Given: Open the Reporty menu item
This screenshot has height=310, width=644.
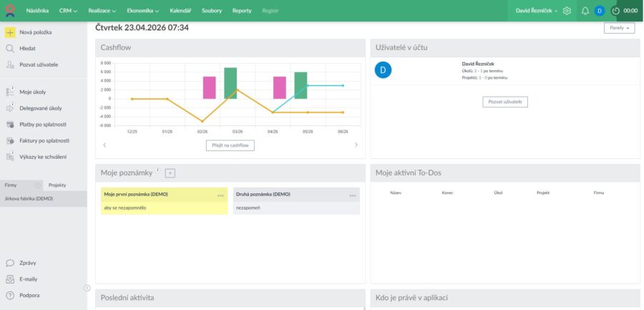Looking at the screenshot, I should (x=242, y=11).
